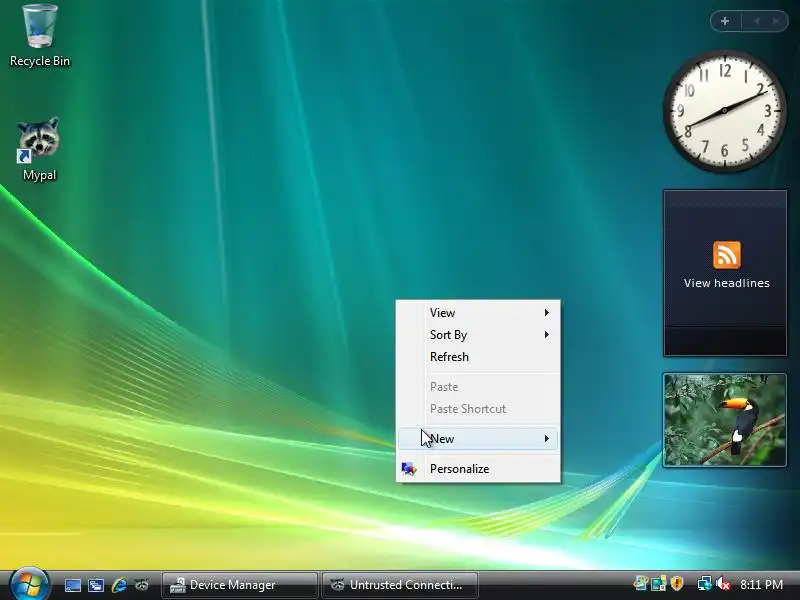Expand the arrow next to New
This screenshot has height=600, width=800.
point(546,439)
